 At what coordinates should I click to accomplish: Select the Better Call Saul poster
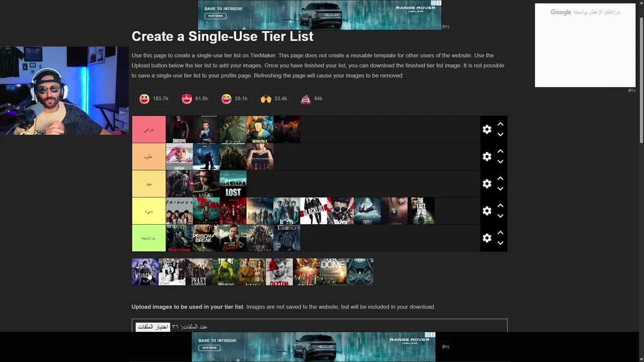tap(233, 238)
